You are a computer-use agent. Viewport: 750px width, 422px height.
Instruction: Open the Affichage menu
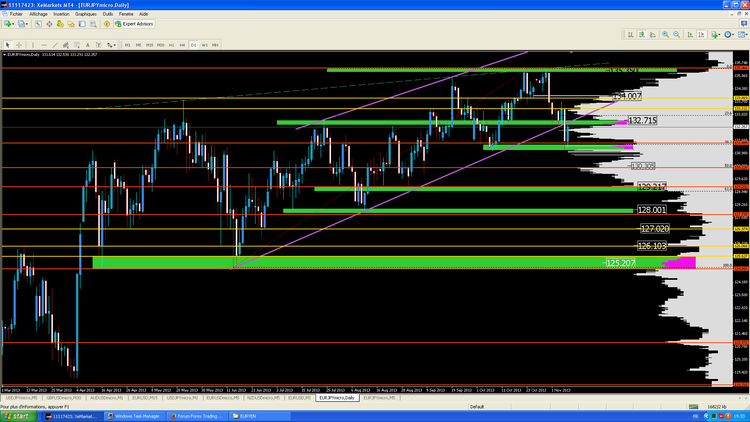click(x=38, y=14)
